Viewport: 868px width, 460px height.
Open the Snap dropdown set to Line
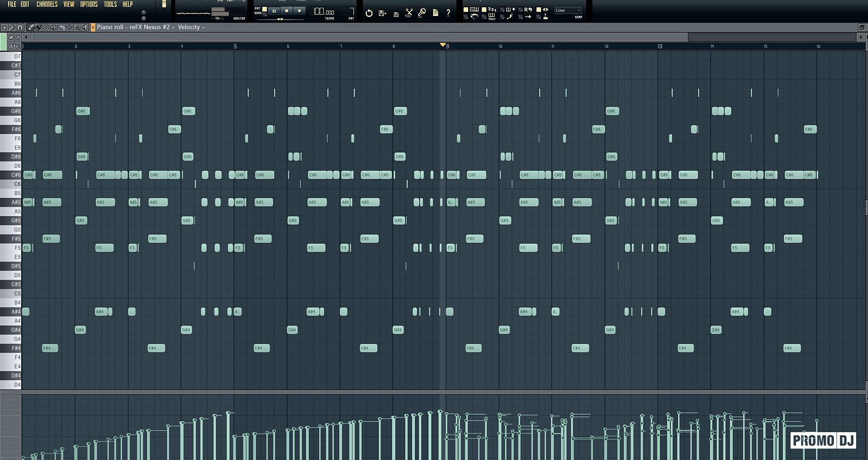pos(568,10)
